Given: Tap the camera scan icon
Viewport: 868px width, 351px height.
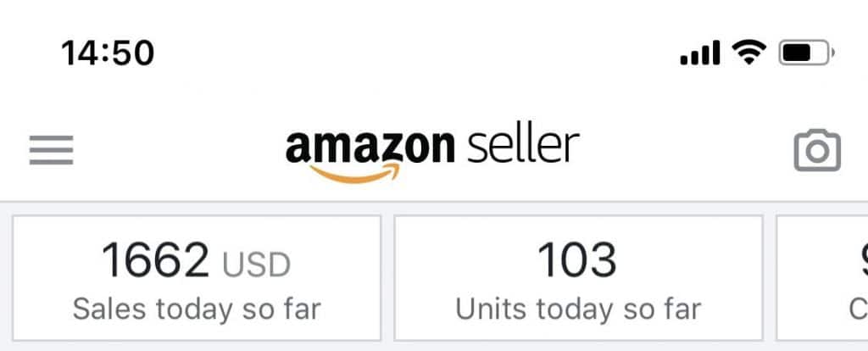Looking at the screenshot, I should 817,151.
